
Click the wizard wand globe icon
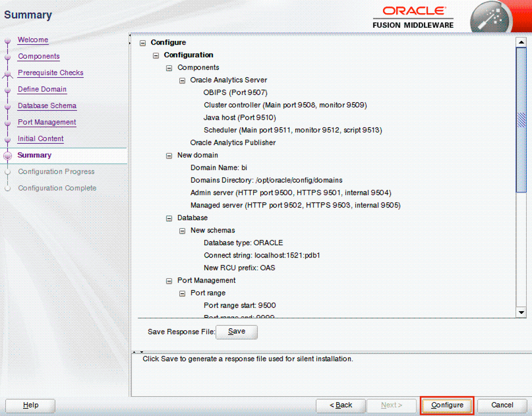pos(491,18)
